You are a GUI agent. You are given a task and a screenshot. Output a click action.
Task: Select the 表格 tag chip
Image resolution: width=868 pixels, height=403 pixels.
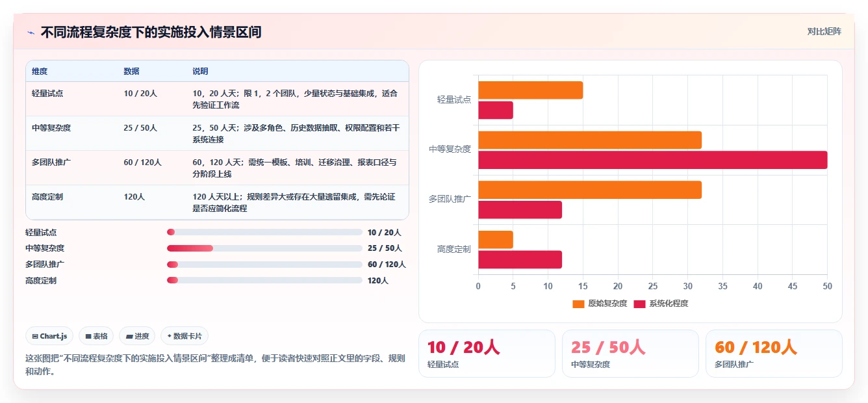pyautogui.click(x=96, y=336)
